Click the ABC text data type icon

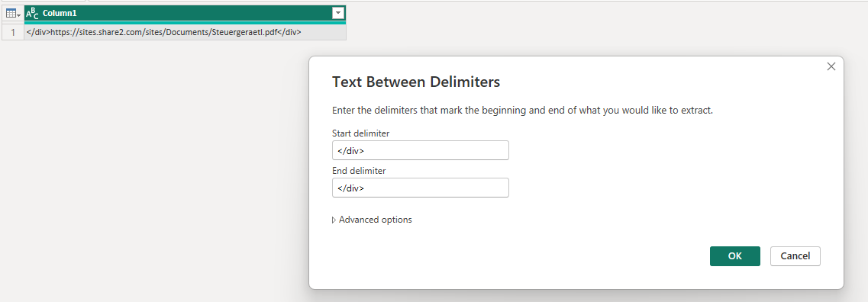click(x=33, y=14)
